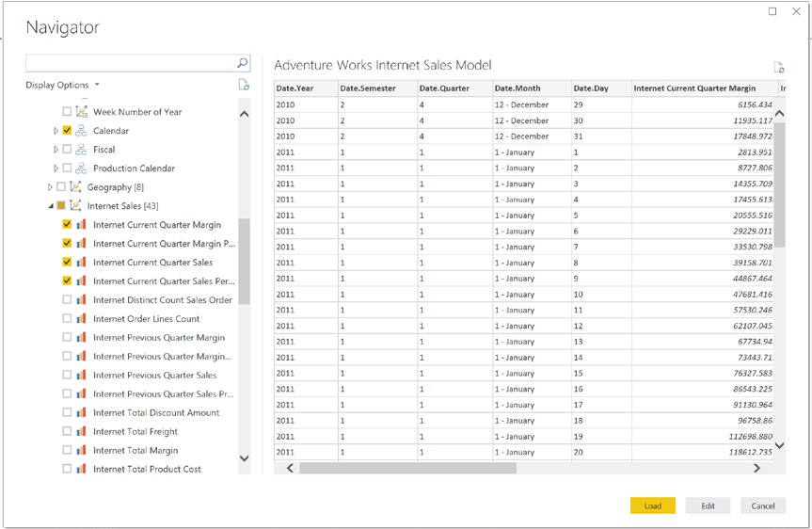Uncheck the Calendar hierarchy checkbox
Image resolution: width=812 pixels, height=529 pixels.
pos(67,131)
